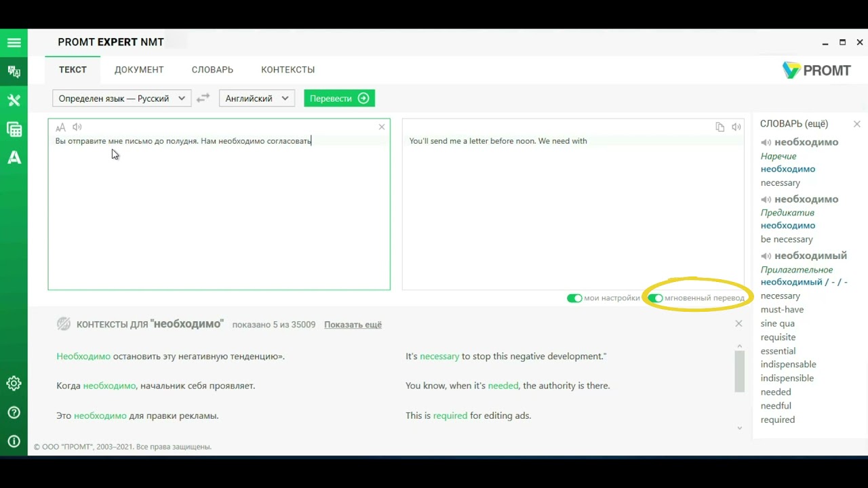Image resolution: width=868 pixels, height=488 pixels.
Task: Switch to the СЛОВАРЬ tab
Action: [x=212, y=70]
